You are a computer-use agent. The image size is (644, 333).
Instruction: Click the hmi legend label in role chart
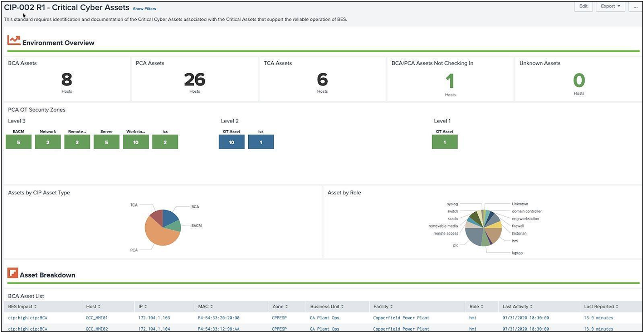(515, 241)
